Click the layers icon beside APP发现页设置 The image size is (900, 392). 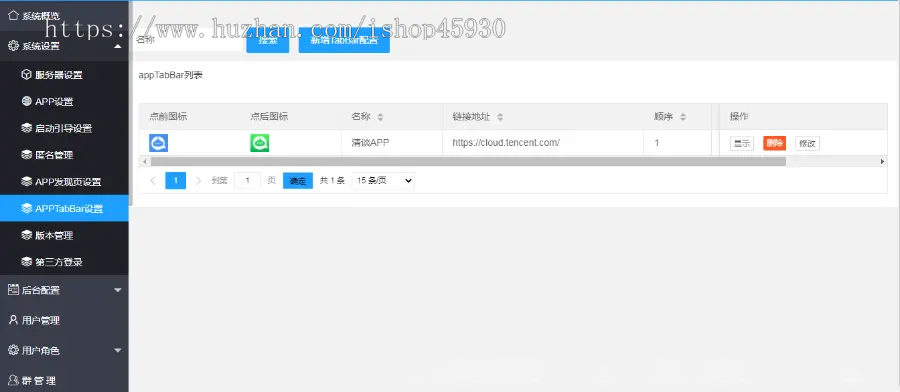[26, 181]
